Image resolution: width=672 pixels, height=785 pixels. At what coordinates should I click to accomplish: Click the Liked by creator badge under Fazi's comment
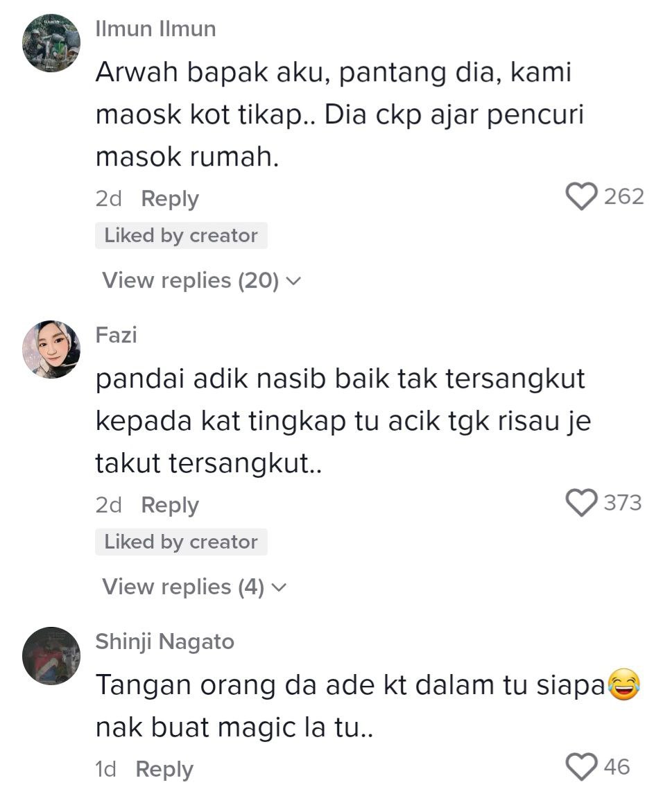tap(181, 542)
